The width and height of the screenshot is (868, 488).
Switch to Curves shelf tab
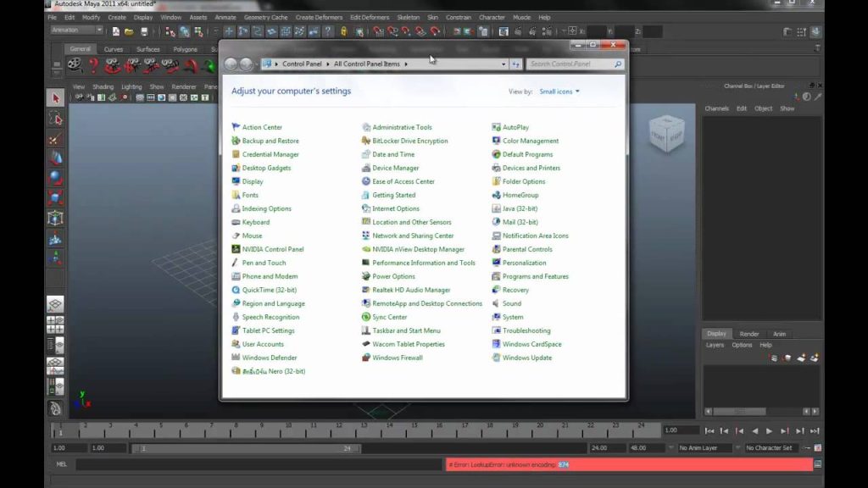point(114,49)
